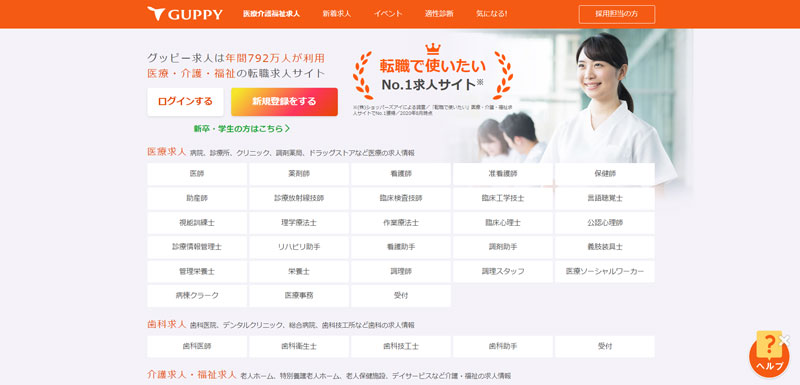Open the orange help question-mark icon

[x=769, y=353]
